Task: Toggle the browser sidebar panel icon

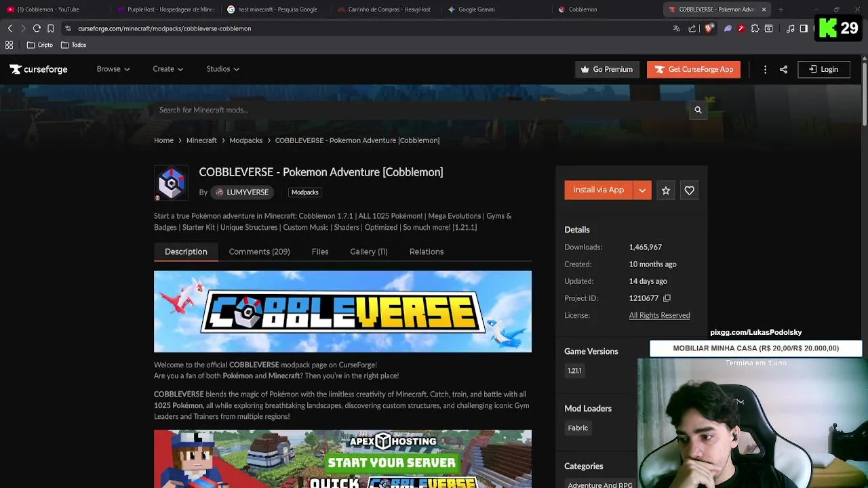Action: pos(804,28)
